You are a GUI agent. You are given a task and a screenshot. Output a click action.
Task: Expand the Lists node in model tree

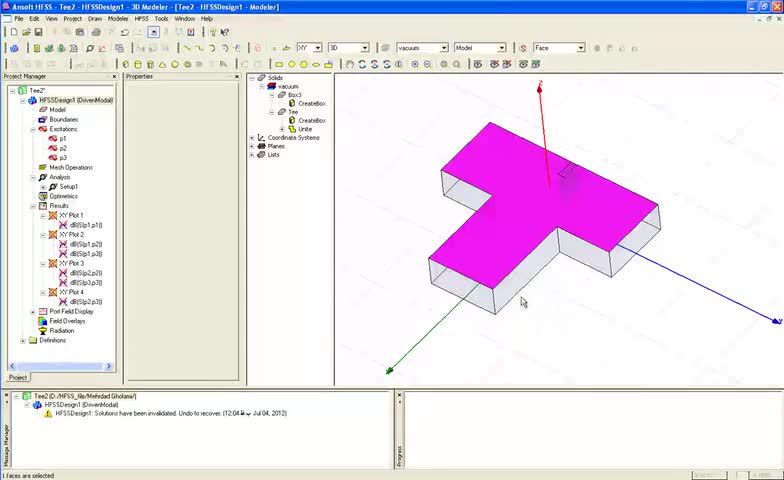tap(252, 154)
